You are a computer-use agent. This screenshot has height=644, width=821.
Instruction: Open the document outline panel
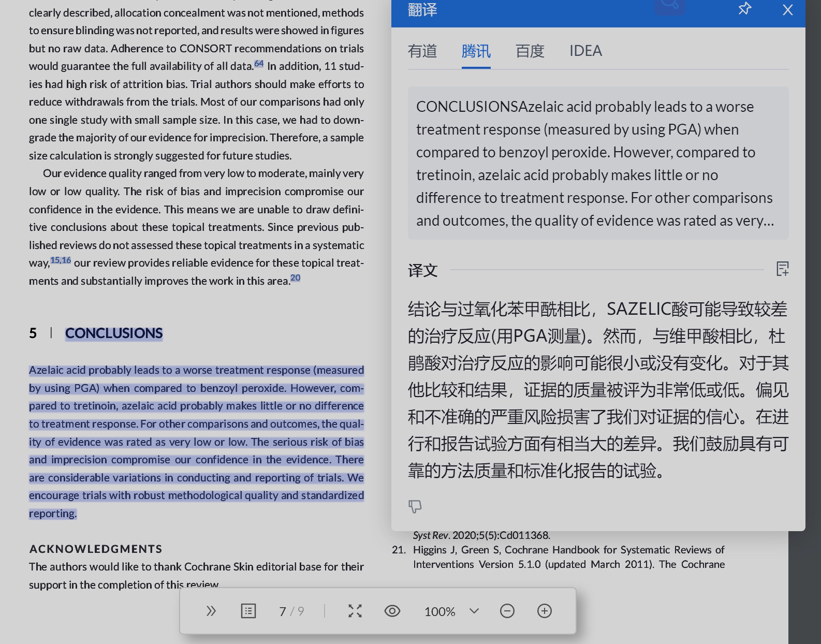click(248, 611)
